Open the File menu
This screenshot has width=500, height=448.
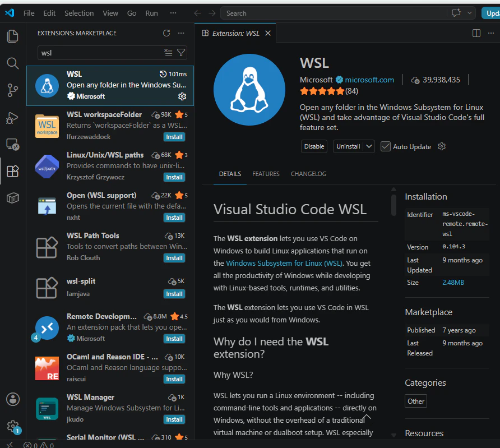[x=29, y=13]
